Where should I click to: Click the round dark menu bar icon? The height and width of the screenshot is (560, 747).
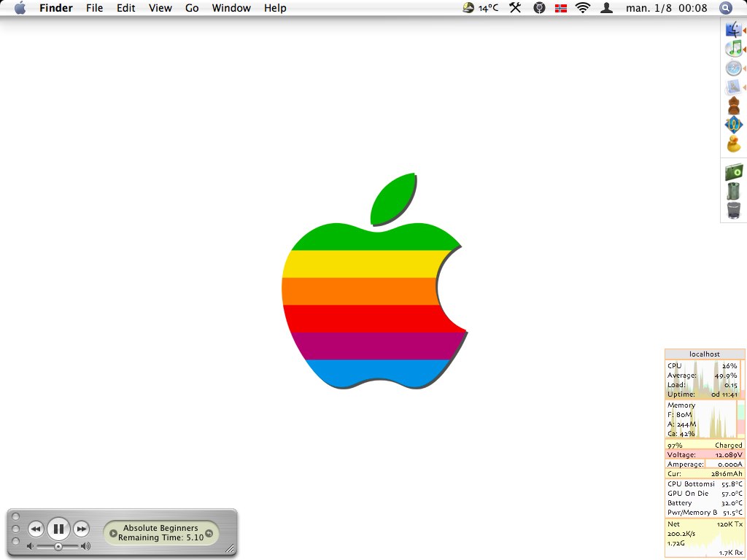[539, 7]
